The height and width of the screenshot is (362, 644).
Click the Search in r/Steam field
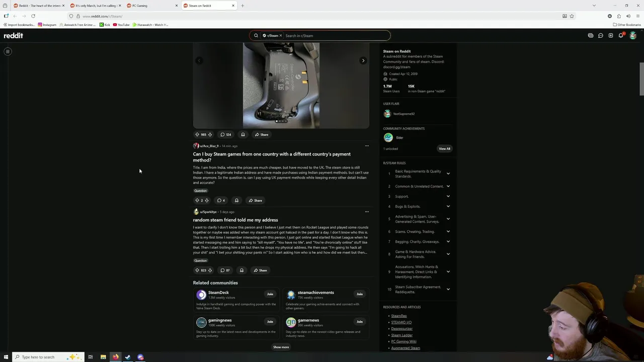tap(336, 36)
